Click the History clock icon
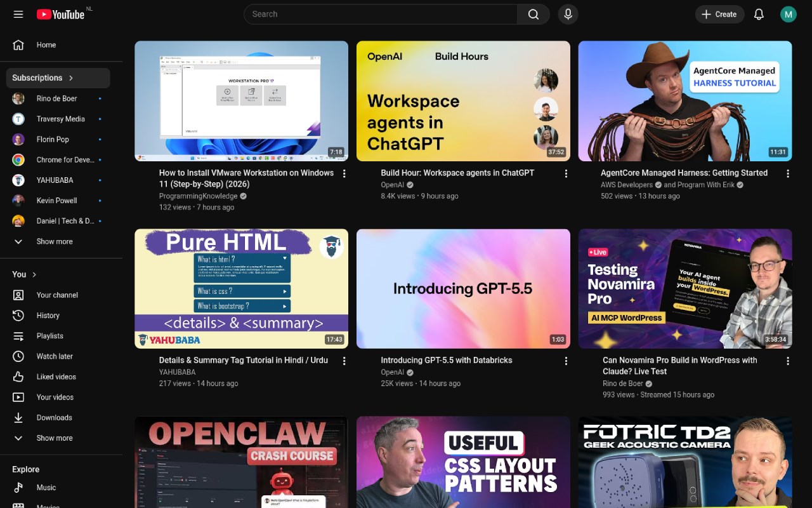The height and width of the screenshot is (508, 812). pos(18,316)
